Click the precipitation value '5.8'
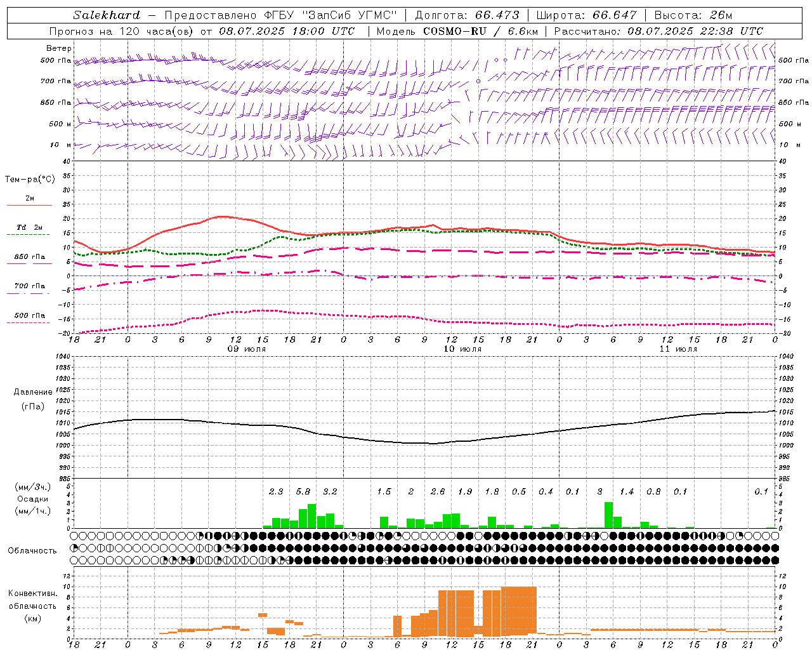 pos(303,491)
